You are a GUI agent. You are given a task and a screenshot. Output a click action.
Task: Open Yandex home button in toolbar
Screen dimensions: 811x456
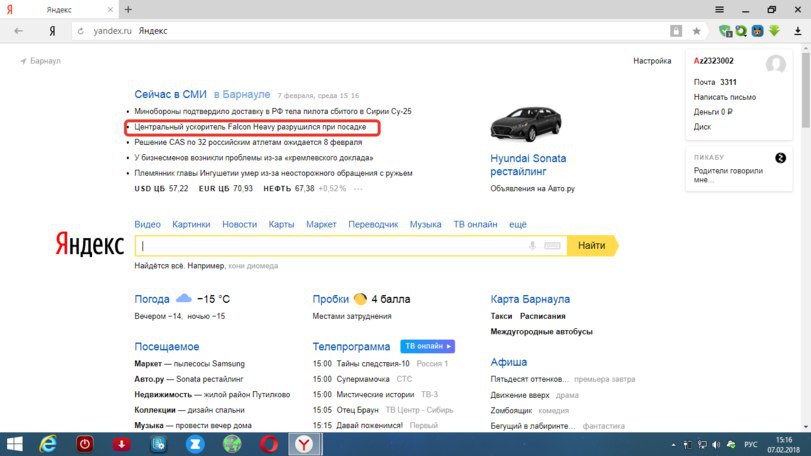tap(52, 31)
